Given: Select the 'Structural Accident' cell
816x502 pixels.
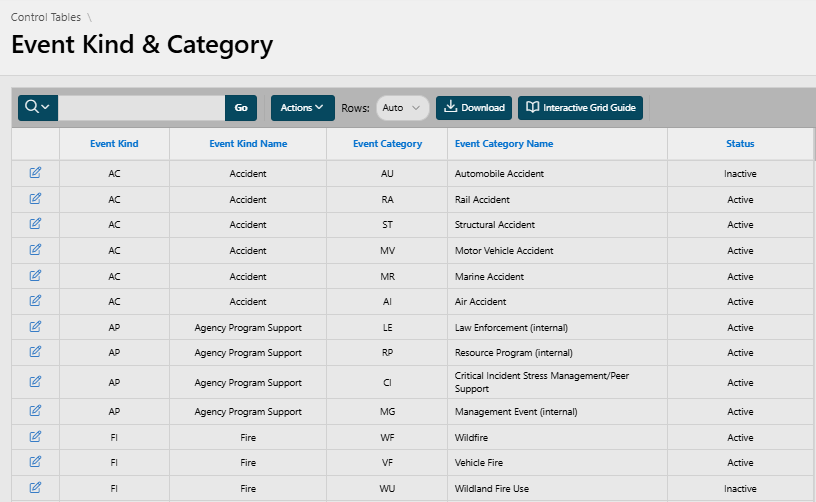Looking at the screenshot, I should point(557,225).
